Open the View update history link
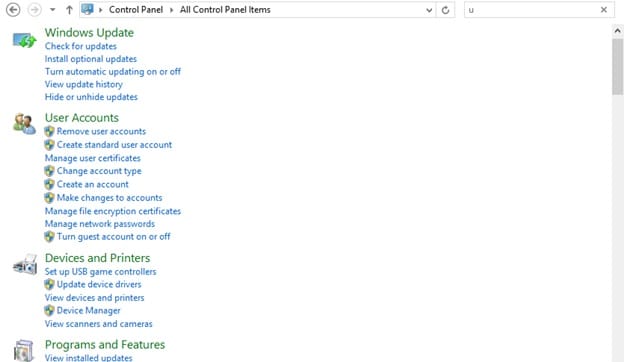The width and height of the screenshot is (624, 362). (84, 84)
